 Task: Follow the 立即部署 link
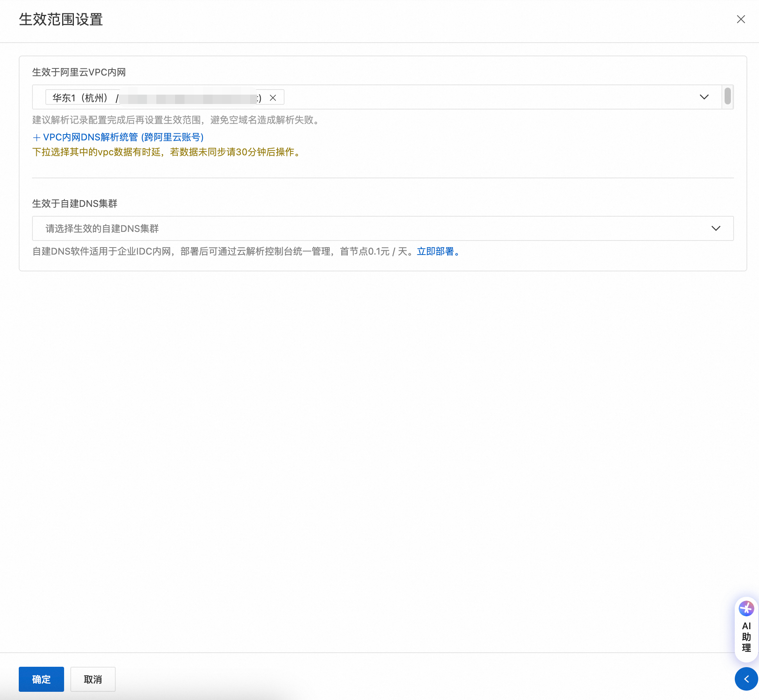click(x=438, y=251)
